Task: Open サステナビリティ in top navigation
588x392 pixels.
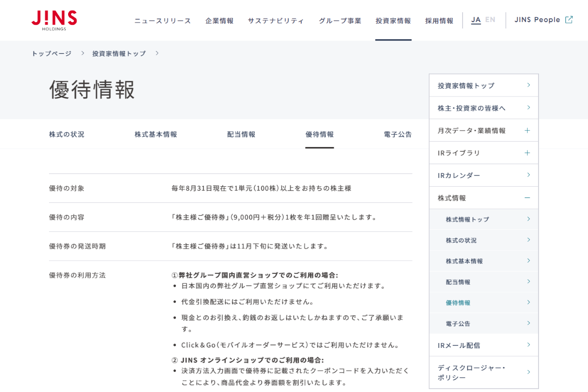Action: (276, 21)
